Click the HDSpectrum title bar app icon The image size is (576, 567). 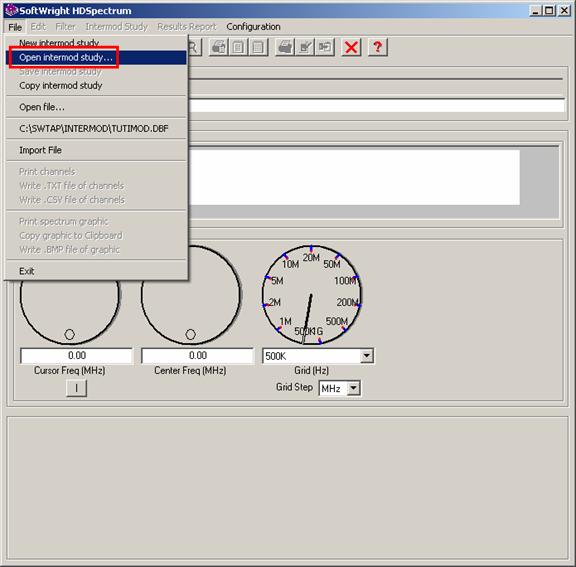point(11,10)
